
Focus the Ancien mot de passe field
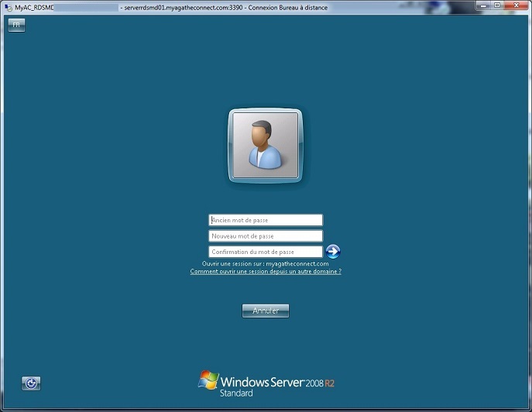click(x=266, y=220)
